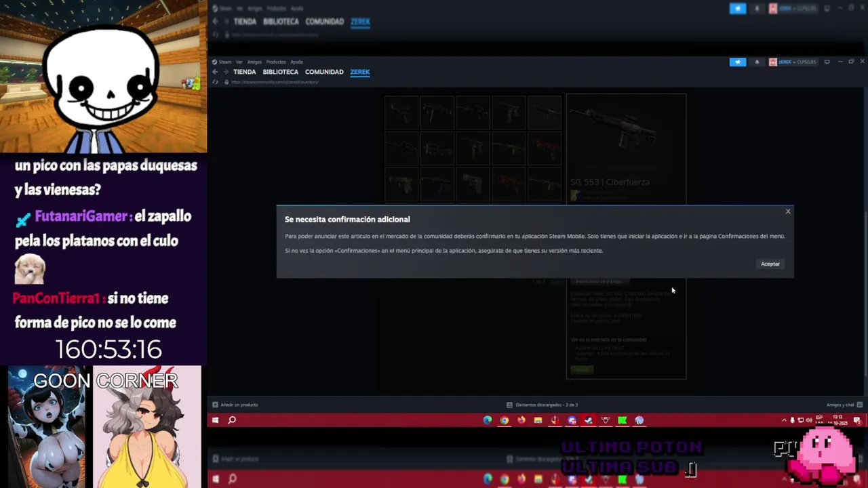Open Windows Start menu on upper taskbar
The height and width of the screenshot is (488, 868).
pos(216,420)
